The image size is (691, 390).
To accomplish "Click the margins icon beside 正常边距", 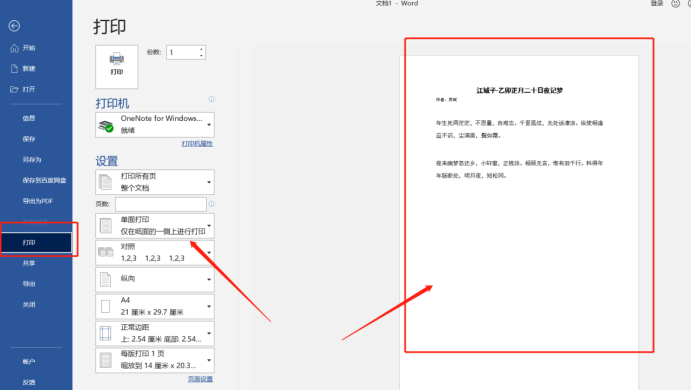I will coord(105,333).
